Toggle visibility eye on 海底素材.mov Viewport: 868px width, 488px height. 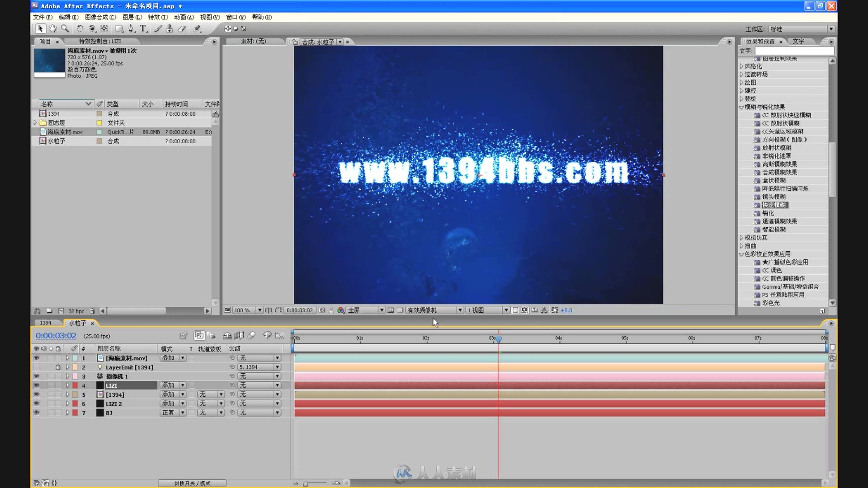pos(36,357)
